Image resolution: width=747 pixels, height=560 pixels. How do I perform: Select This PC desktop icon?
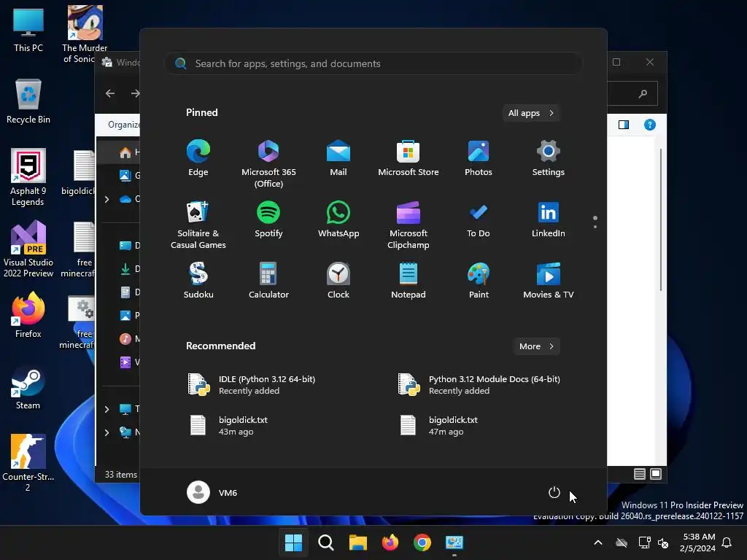[x=28, y=29]
